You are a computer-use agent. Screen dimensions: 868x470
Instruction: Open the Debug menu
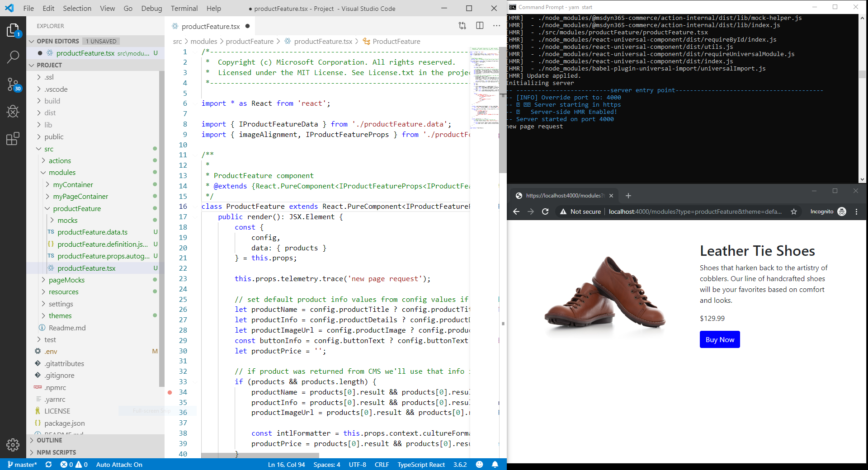(x=151, y=8)
